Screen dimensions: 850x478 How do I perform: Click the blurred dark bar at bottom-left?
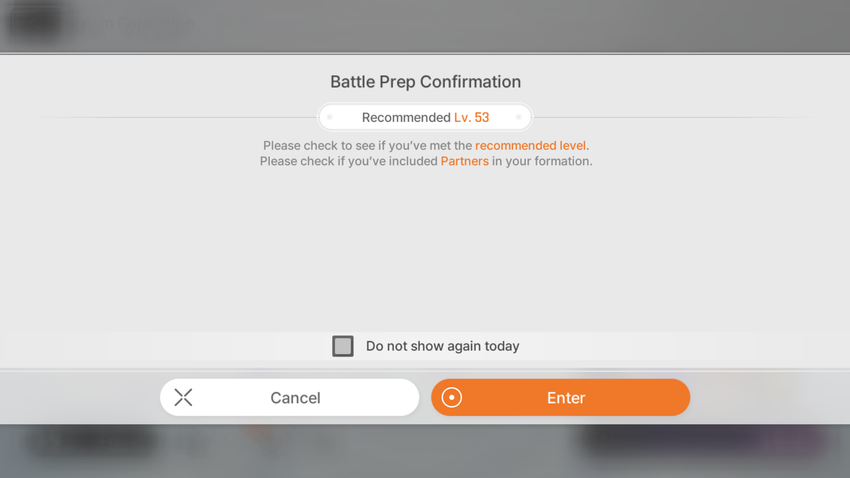tap(90, 442)
